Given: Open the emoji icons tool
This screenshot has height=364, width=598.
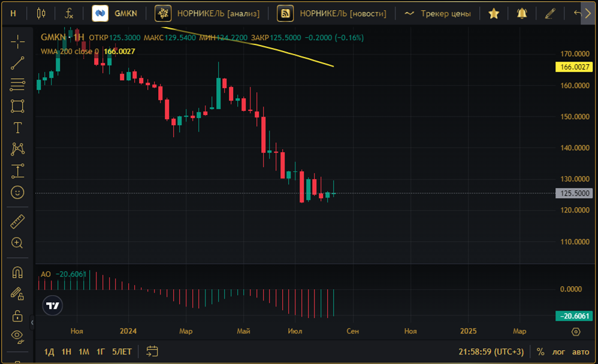Looking at the screenshot, I should pos(17,193).
